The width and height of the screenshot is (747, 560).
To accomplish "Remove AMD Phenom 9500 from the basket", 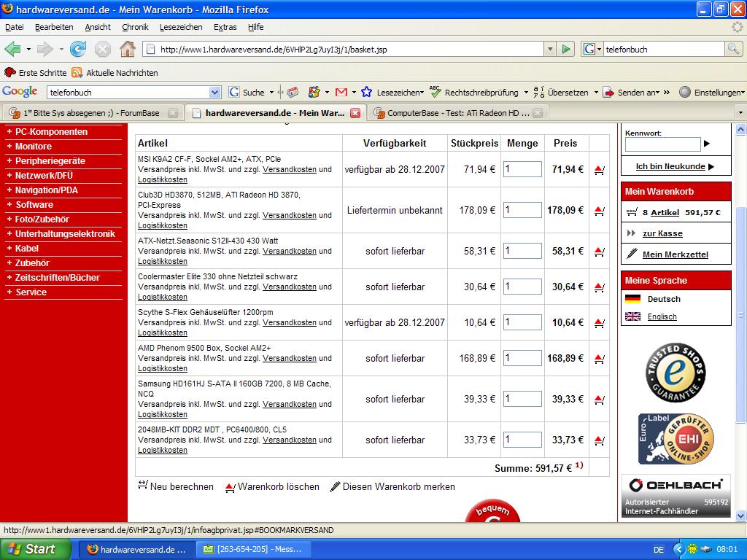I will pos(600,359).
